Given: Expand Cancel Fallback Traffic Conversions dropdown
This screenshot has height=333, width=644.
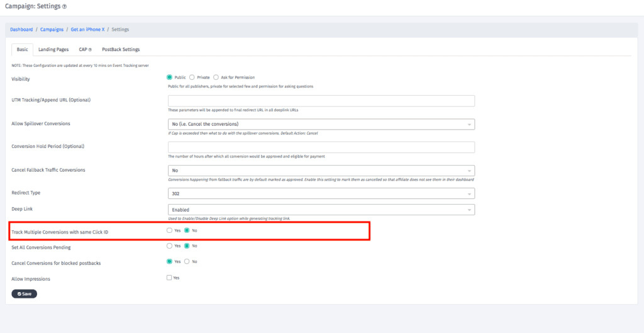Looking at the screenshot, I should 321,170.
